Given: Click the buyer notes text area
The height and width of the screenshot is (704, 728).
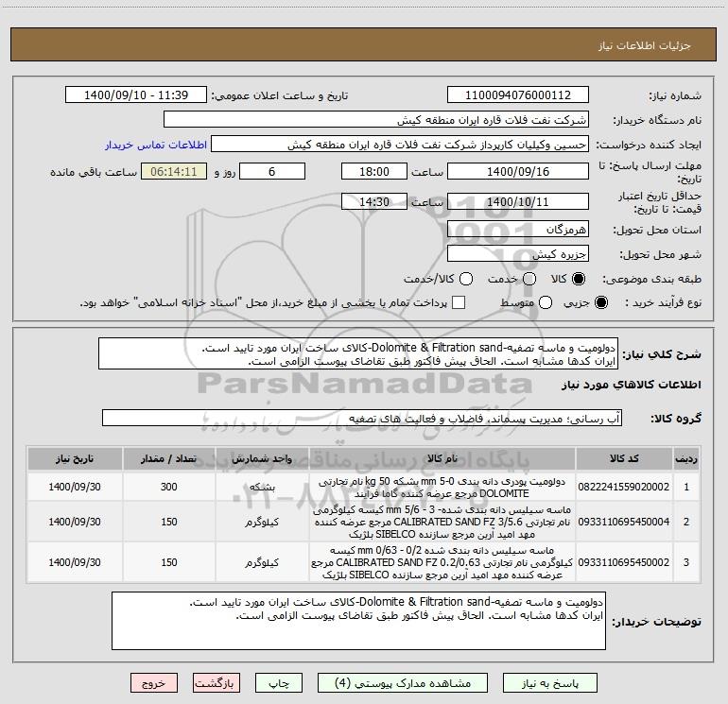Looking at the screenshot, I should point(358,621).
